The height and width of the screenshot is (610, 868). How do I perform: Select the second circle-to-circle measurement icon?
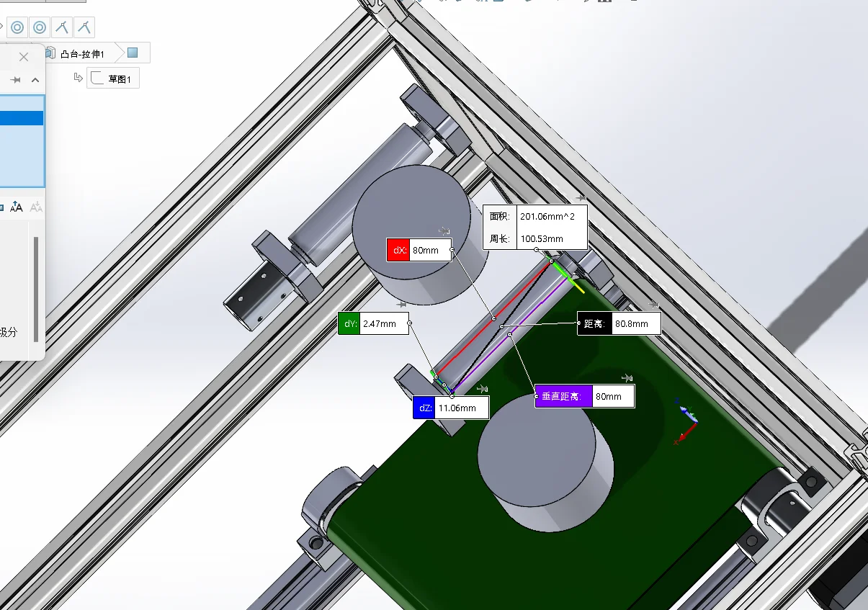[40, 27]
